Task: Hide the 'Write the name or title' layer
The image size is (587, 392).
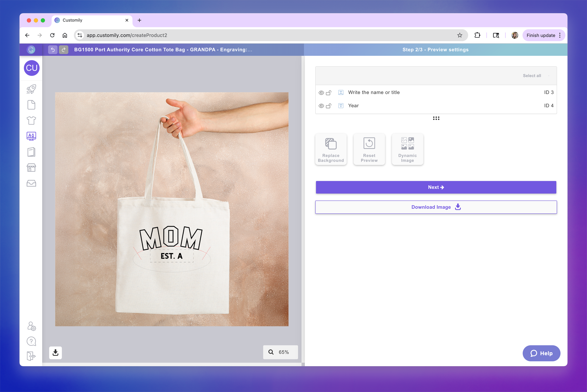Action: [x=321, y=93]
